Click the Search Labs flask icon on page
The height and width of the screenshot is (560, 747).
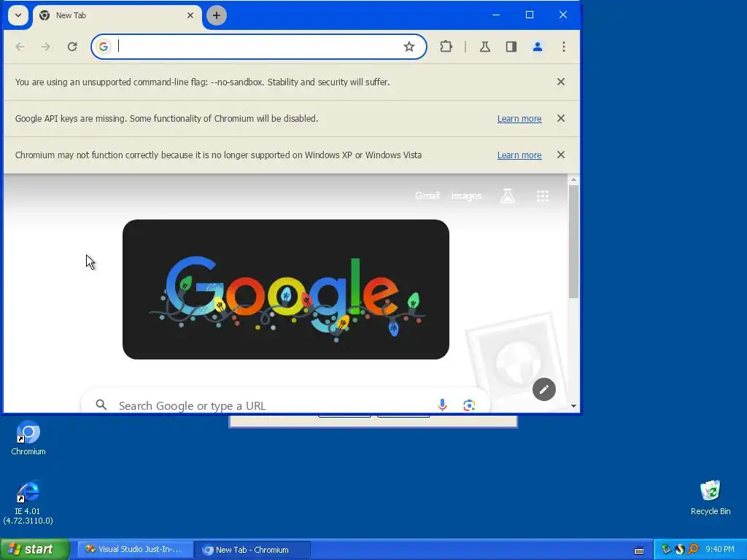pyautogui.click(x=508, y=195)
